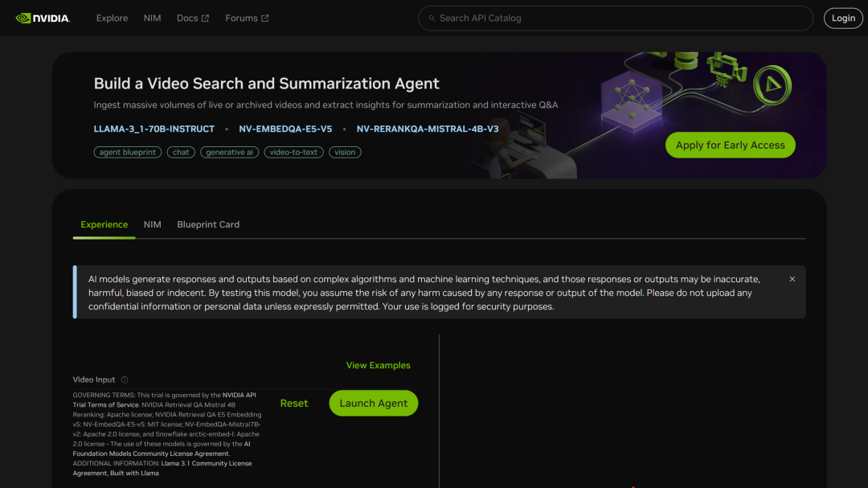Click the Video Input info icon

click(x=125, y=380)
